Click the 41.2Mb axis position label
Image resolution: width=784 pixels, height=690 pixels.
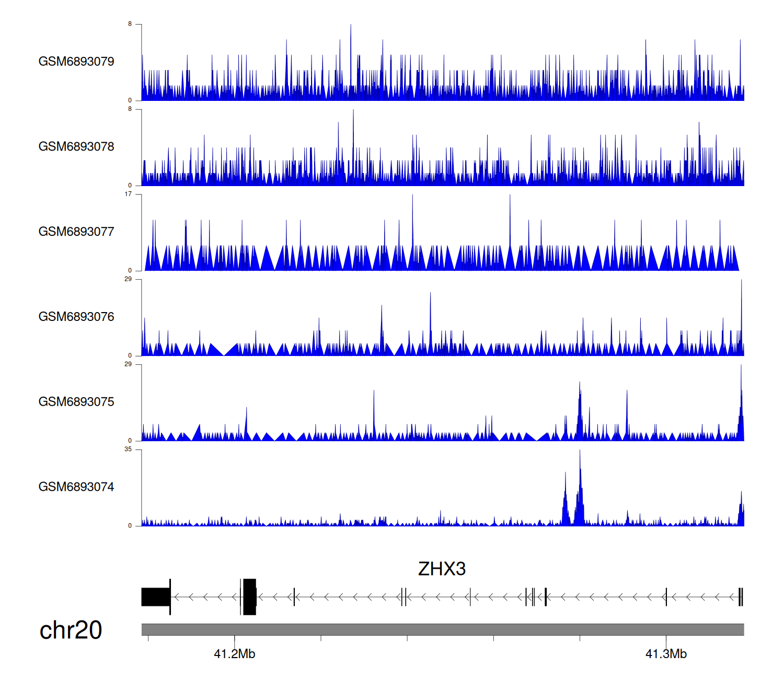click(234, 654)
